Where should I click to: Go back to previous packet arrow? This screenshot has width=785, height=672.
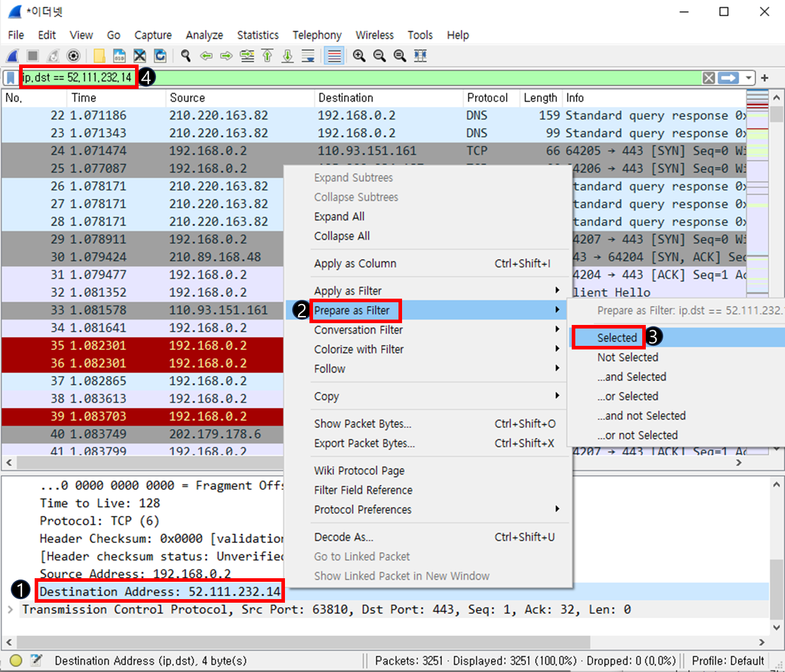point(206,56)
